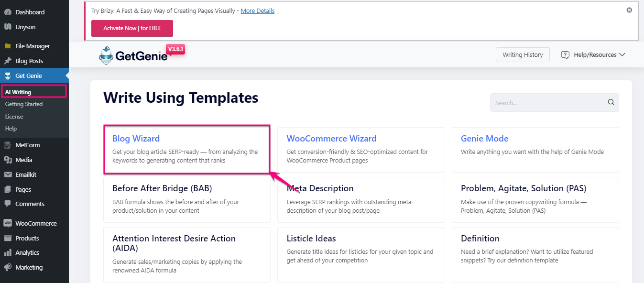Click the search magnifier icon
This screenshot has height=283, width=644.
(x=611, y=102)
